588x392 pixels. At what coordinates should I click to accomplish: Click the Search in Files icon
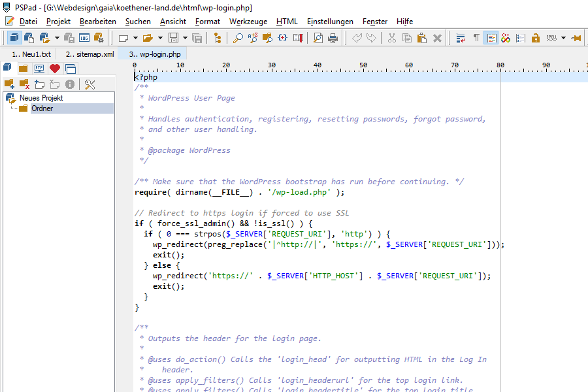click(267, 38)
